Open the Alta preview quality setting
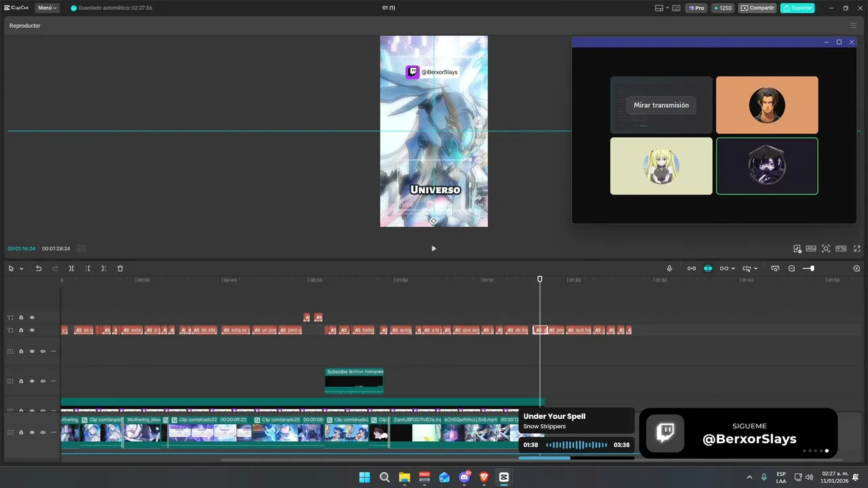Image resolution: width=868 pixels, height=488 pixels. click(x=811, y=249)
